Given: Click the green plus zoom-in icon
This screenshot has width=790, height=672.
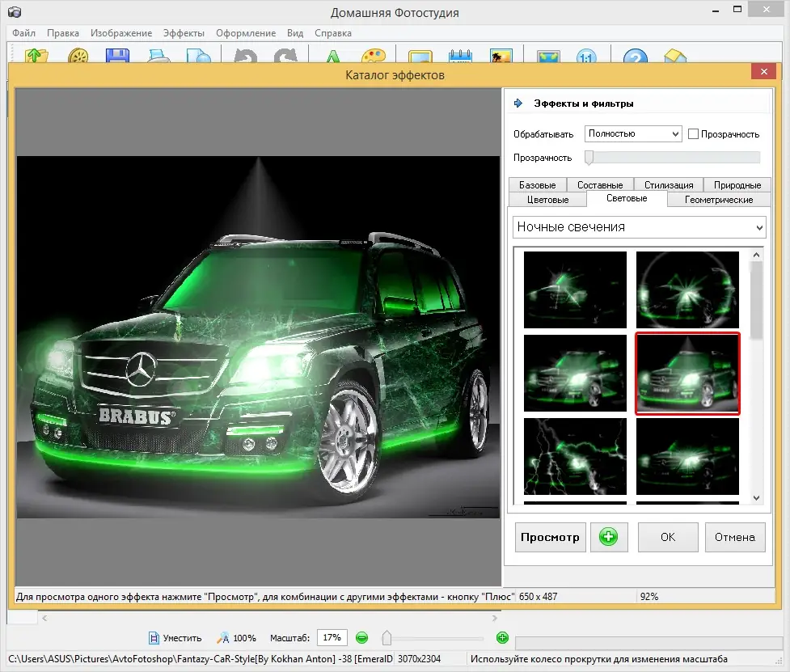Looking at the screenshot, I should (x=502, y=638).
